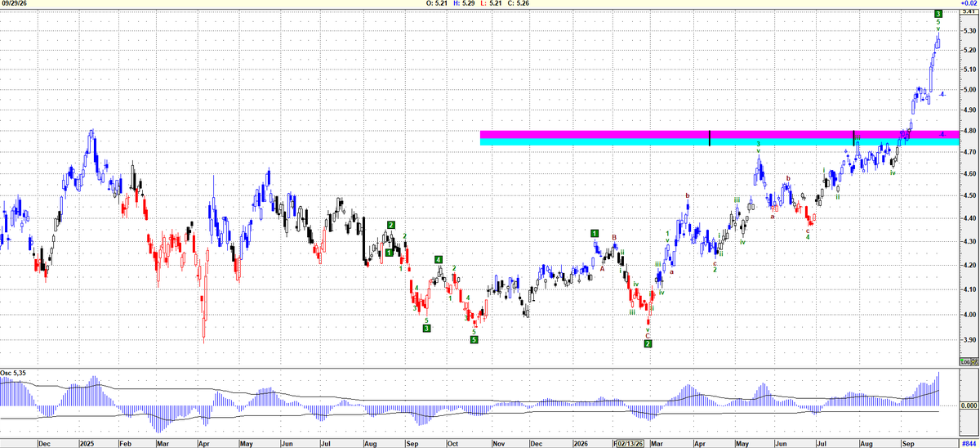Click black vertical marker on band near August 2026

853,138
